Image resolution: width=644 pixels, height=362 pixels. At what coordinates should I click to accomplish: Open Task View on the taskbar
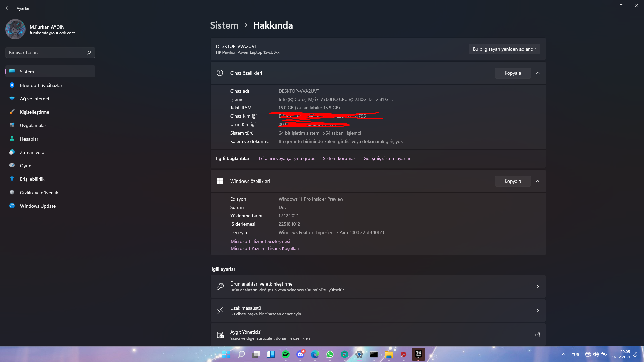click(x=256, y=354)
